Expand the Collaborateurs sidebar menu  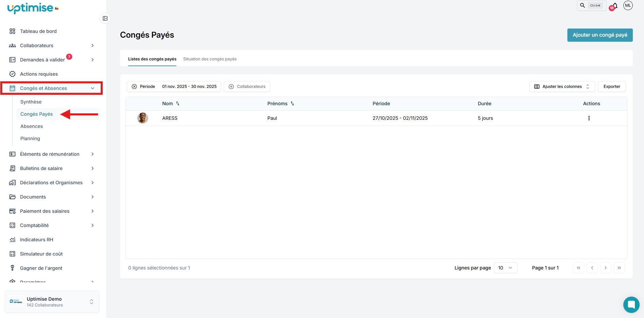92,45
